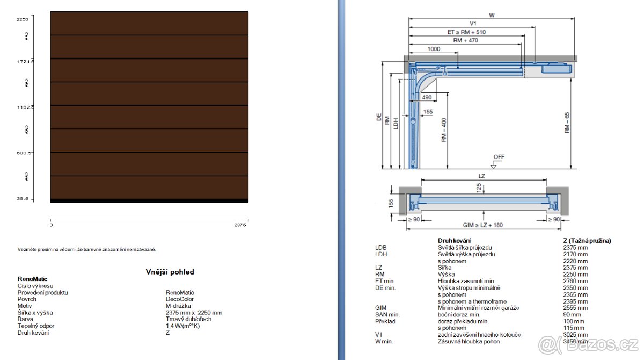Click the 'Tepelný odpor' label
Image resolution: width=644 pixels, height=360 pixels.
(x=36, y=326)
